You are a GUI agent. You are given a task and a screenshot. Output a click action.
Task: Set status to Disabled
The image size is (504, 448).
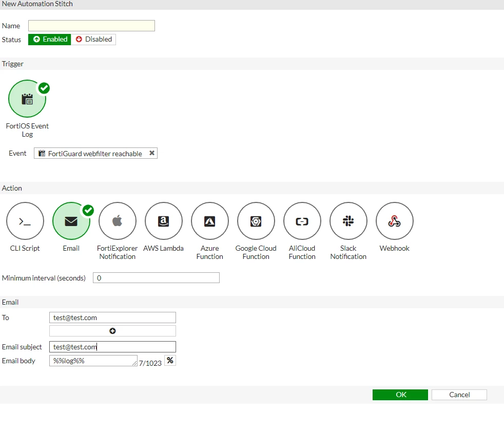(93, 39)
